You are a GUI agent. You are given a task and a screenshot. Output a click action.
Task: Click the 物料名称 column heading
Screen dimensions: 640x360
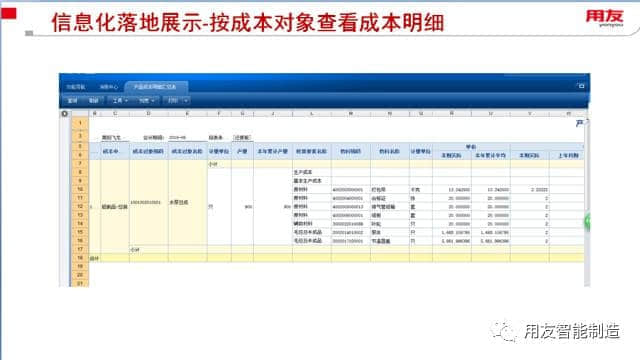pyautogui.click(x=389, y=151)
